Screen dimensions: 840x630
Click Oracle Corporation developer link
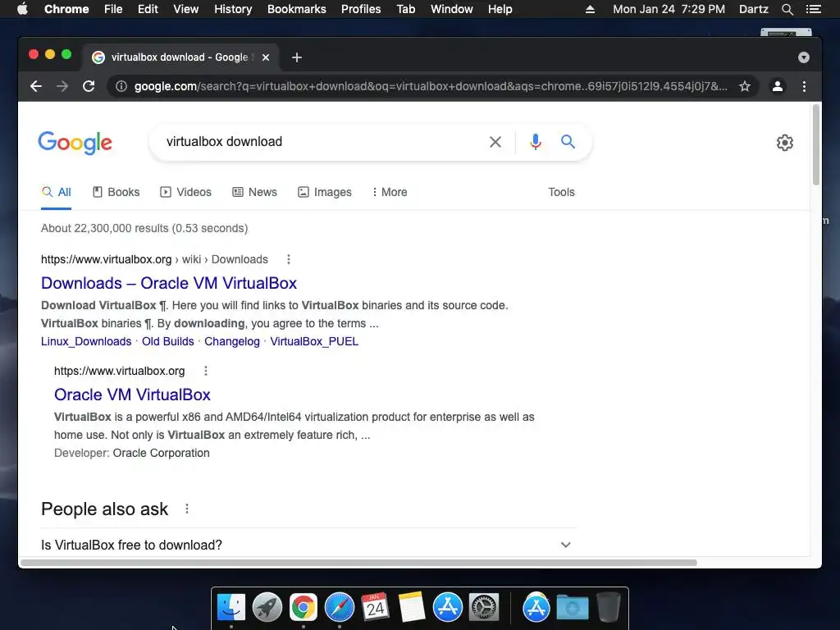(x=162, y=453)
